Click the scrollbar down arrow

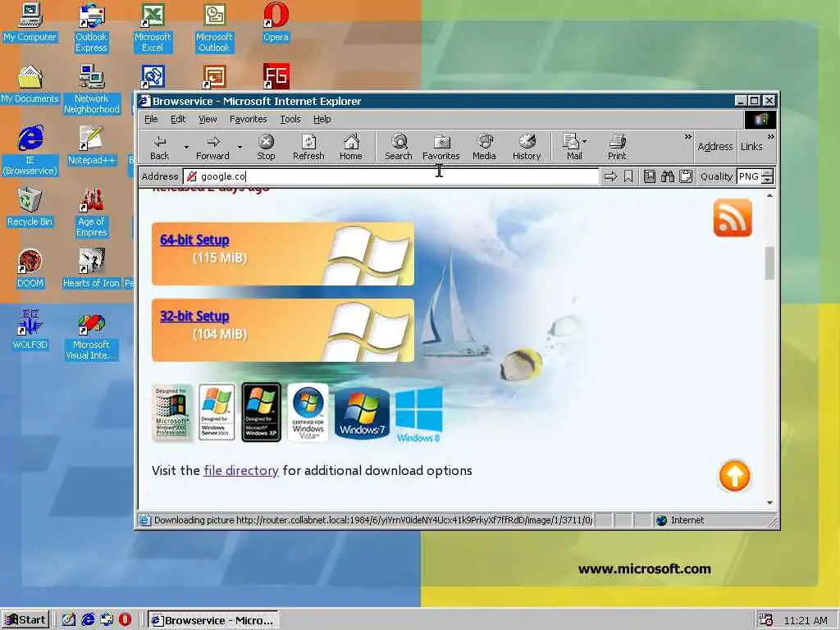pos(769,503)
